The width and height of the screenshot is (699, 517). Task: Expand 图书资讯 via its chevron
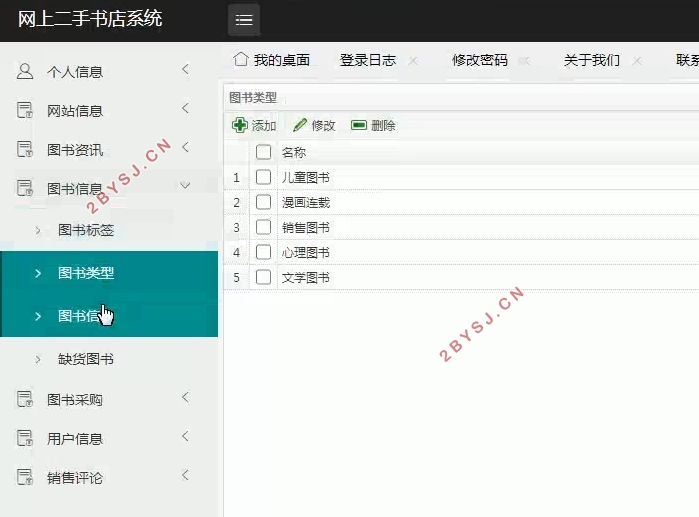185,147
